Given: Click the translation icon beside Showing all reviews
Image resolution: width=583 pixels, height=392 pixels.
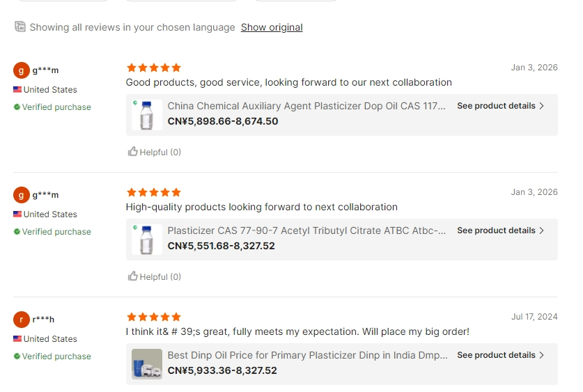Looking at the screenshot, I should (20, 26).
